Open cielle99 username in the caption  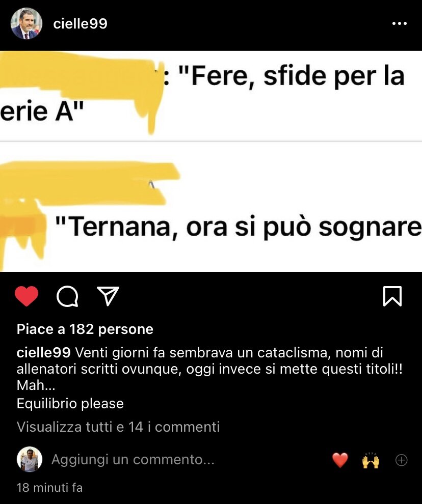[43, 353]
